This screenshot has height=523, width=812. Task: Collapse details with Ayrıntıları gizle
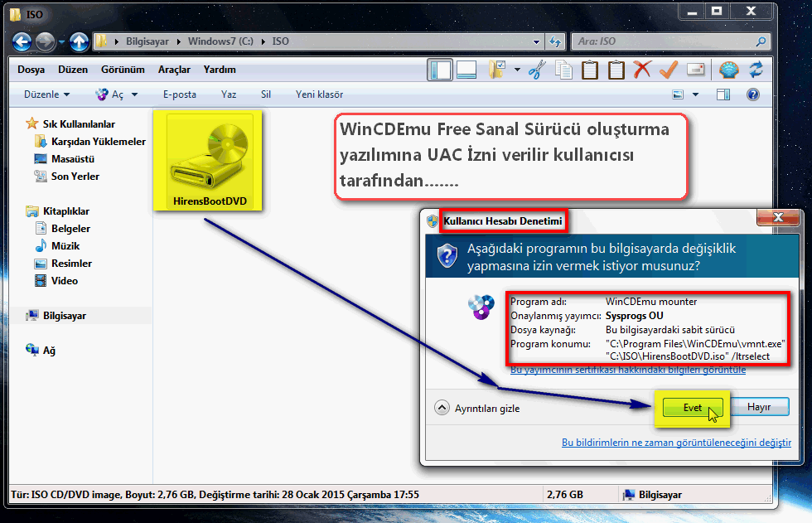coord(477,408)
